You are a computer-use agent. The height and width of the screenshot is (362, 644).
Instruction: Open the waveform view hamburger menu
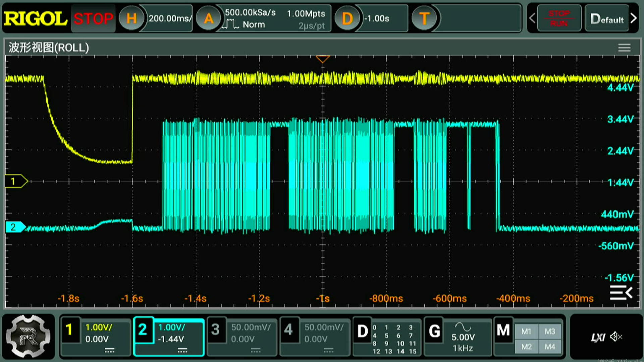click(624, 48)
